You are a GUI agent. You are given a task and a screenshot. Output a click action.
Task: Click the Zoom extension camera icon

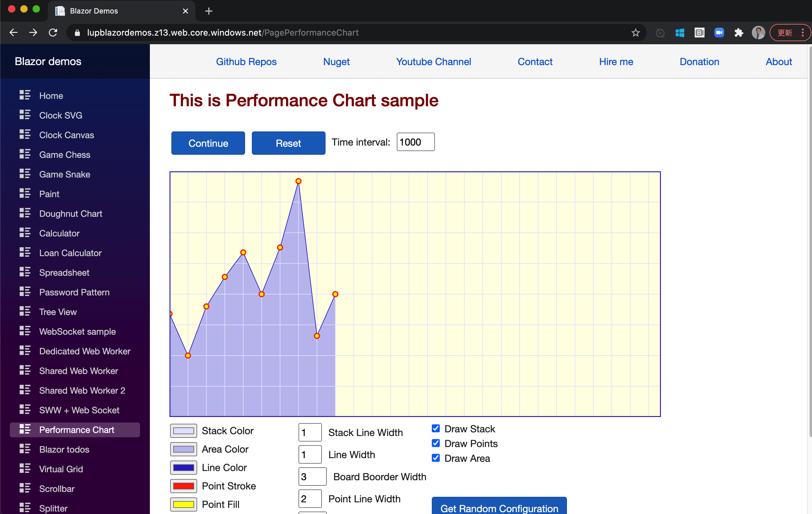[x=719, y=33]
